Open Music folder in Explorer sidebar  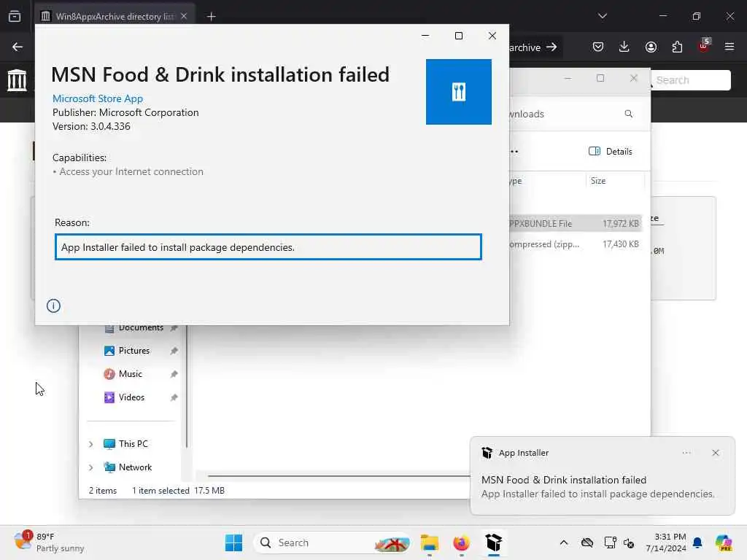pyautogui.click(x=130, y=374)
